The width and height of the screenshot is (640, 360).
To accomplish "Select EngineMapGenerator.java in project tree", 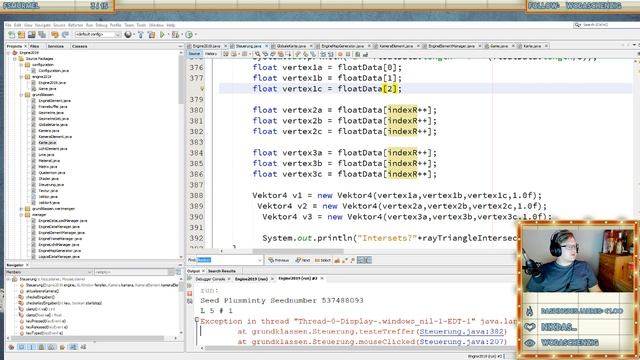I will point(60,251).
